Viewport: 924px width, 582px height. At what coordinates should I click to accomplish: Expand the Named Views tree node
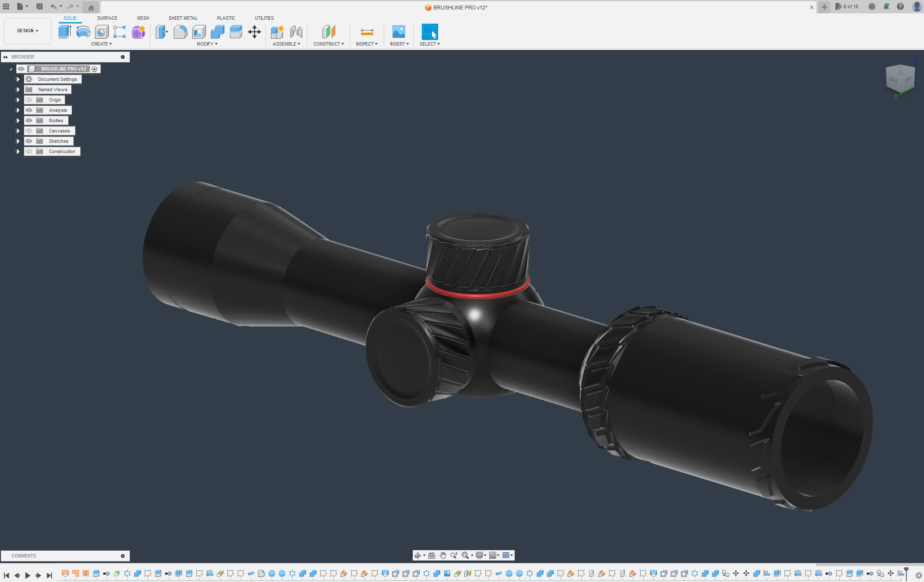[x=18, y=89]
